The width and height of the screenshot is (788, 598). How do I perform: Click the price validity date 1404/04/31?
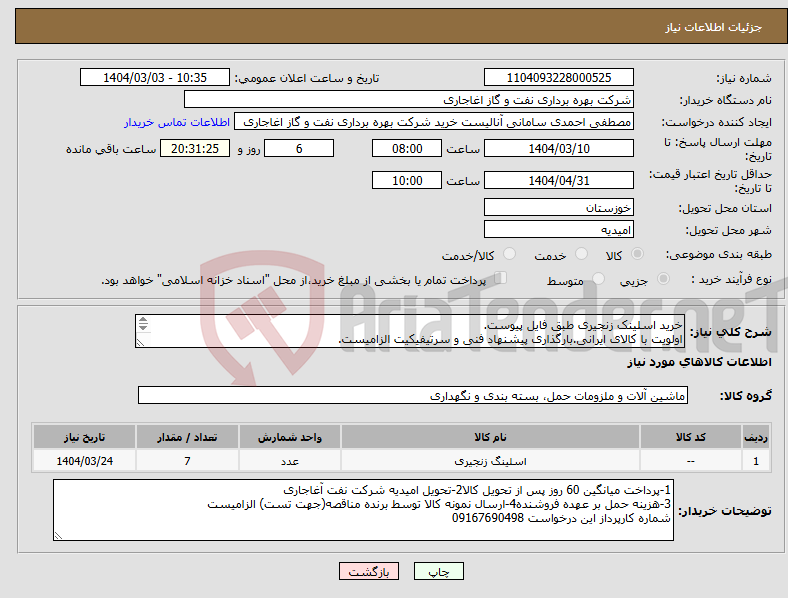(558, 180)
